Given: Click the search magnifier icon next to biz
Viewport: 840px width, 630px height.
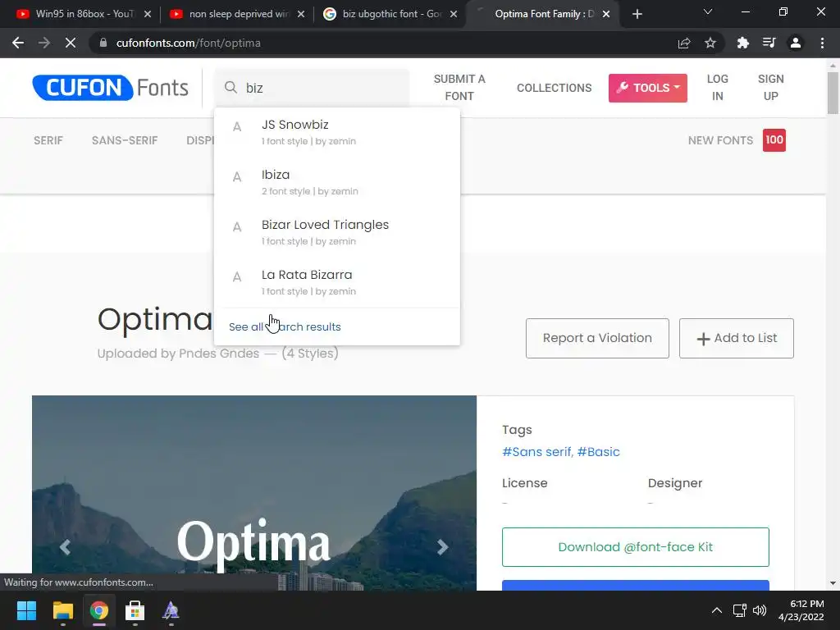Looking at the screenshot, I should [x=231, y=87].
